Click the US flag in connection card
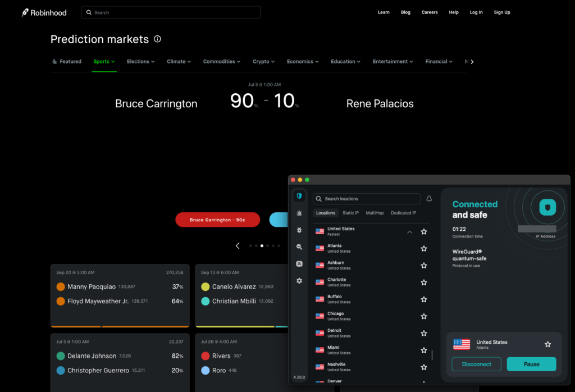 [462, 344]
